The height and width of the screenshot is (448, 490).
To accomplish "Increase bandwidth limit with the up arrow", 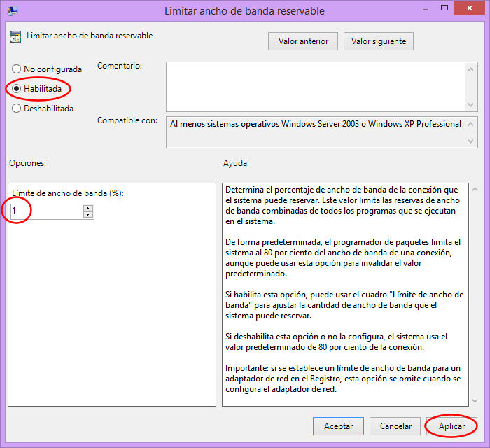I will [x=88, y=208].
